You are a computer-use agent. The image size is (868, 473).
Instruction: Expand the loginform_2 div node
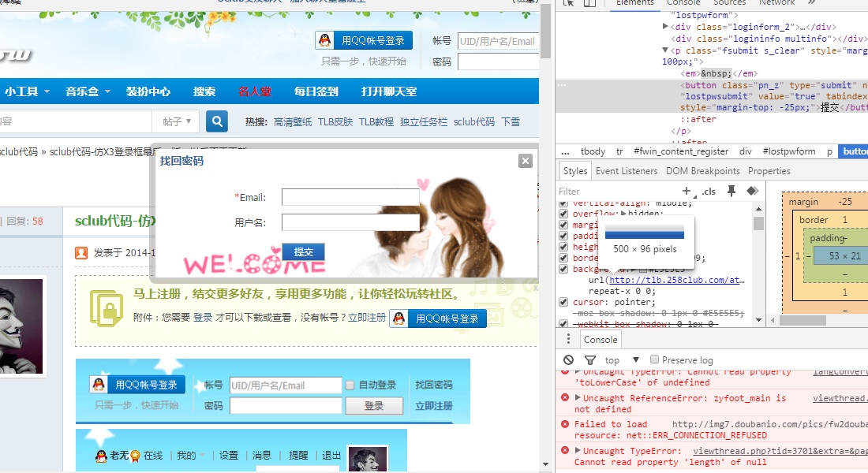click(x=665, y=27)
